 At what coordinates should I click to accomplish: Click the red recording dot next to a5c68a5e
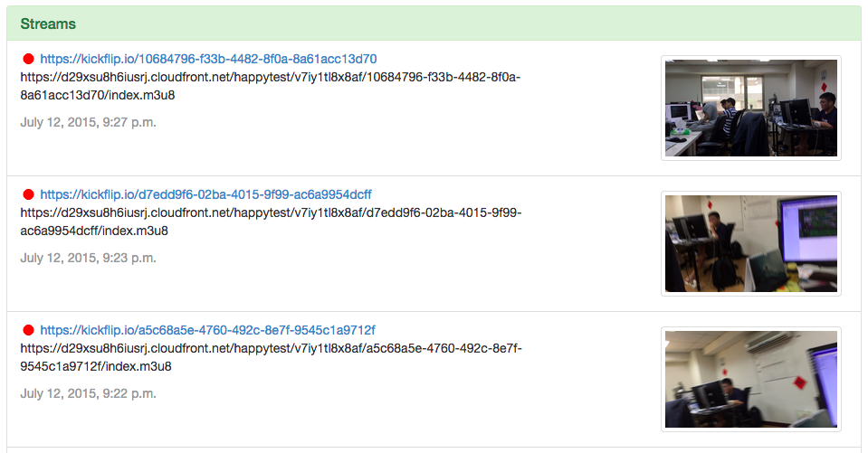point(28,330)
